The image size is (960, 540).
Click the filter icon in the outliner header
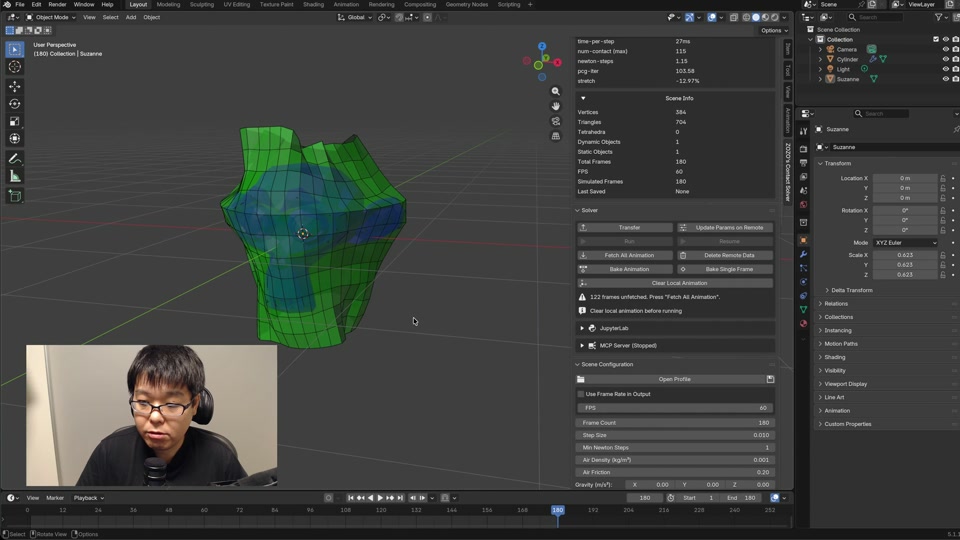click(x=938, y=18)
